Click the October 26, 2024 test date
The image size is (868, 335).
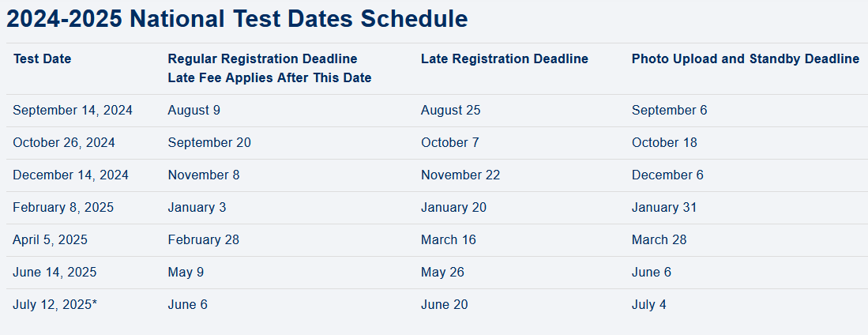click(64, 143)
